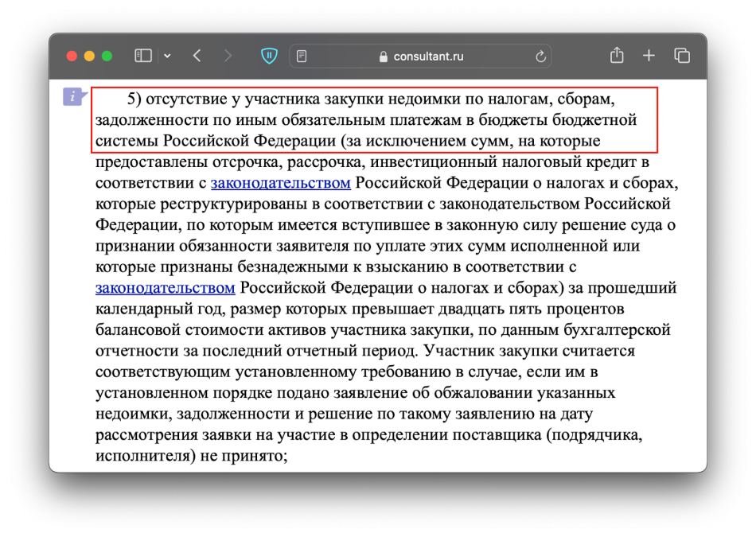Image resolution: width=756 pixels, height=537 pixels.
Task: Open законодательством link before Российской Федерации о налогах
Action: 166,288
